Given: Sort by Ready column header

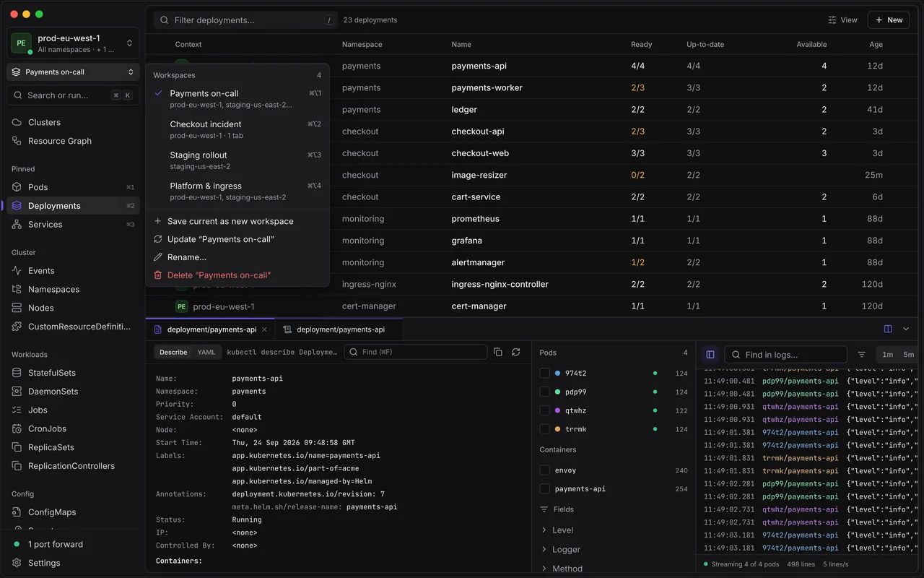Looking at the screenshot, I should 641,44.
